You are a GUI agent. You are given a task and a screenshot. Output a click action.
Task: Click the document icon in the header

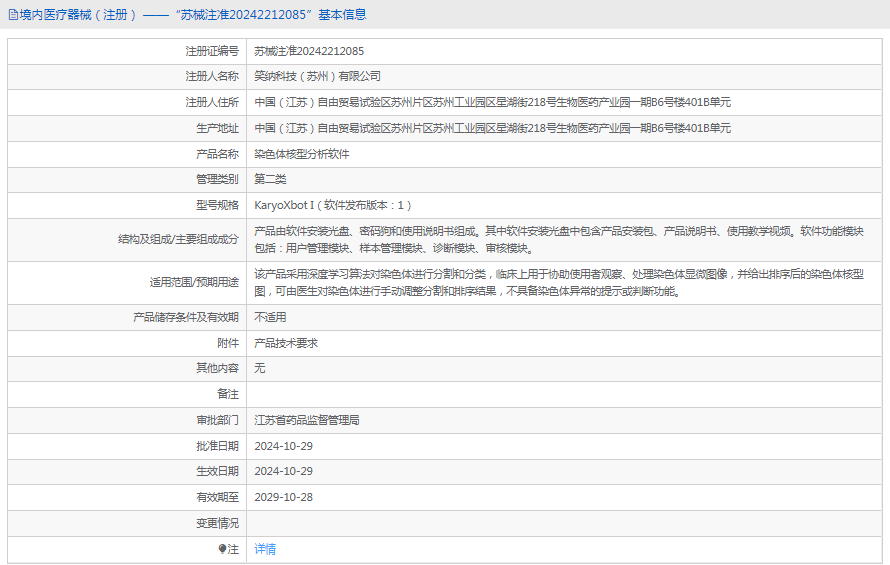pyautogui.click(x=12, y=15)
